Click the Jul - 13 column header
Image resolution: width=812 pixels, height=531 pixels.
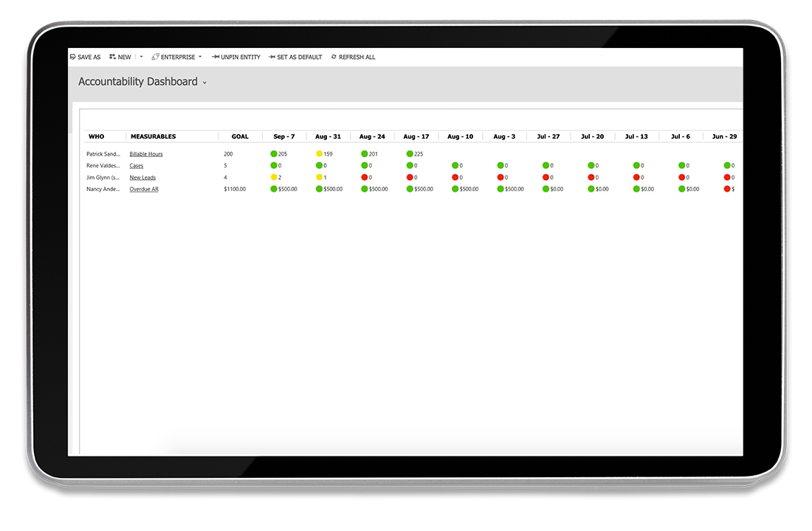[x=636, y=136]
